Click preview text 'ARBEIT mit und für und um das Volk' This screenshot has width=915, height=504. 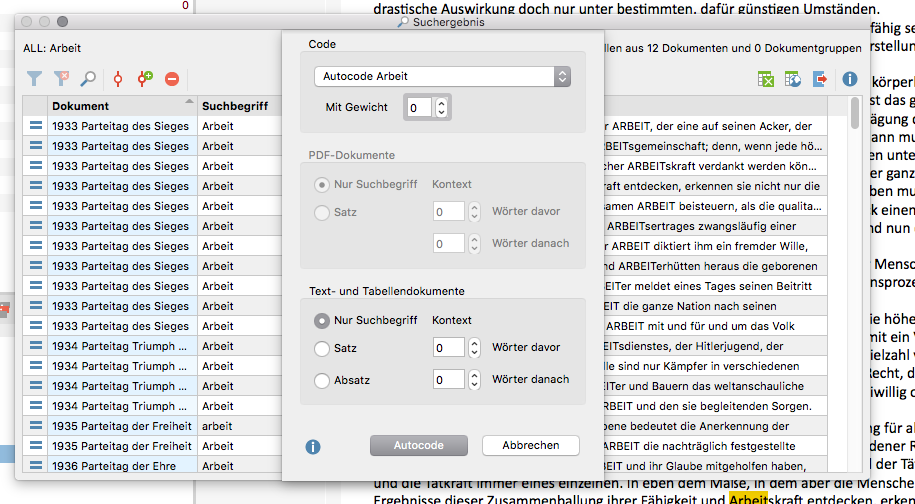pos(701,326)
